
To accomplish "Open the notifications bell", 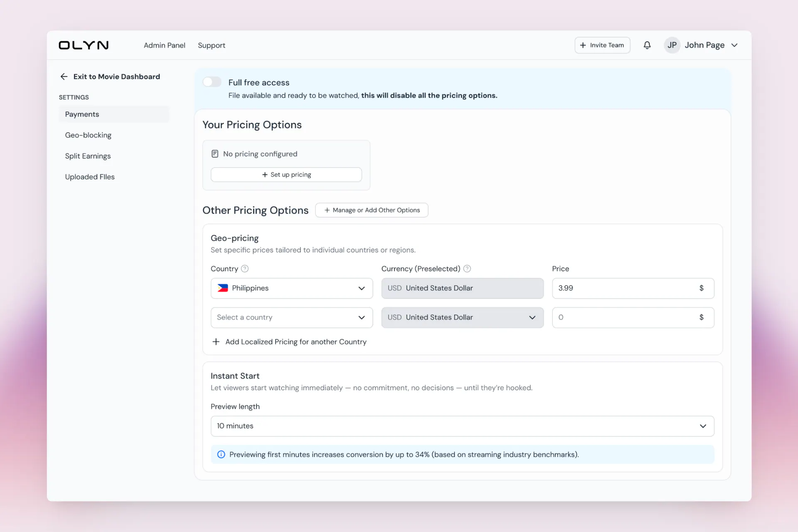I will pos(647,45).
